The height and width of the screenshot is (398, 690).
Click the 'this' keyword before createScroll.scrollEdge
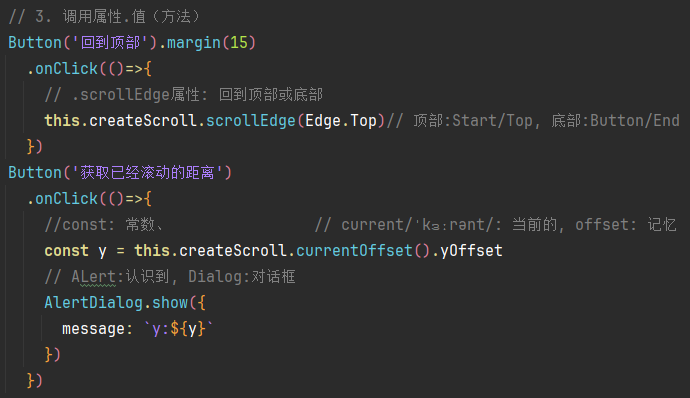[62, 121]
